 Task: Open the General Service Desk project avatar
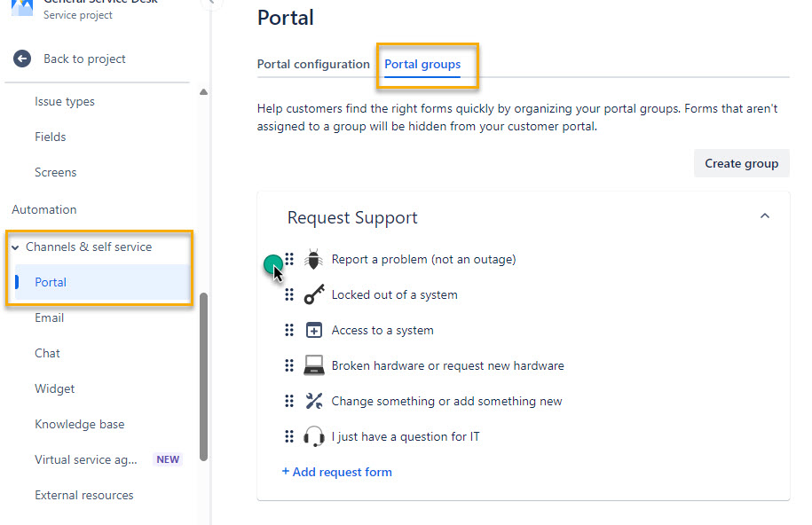(x=21, y=9)
